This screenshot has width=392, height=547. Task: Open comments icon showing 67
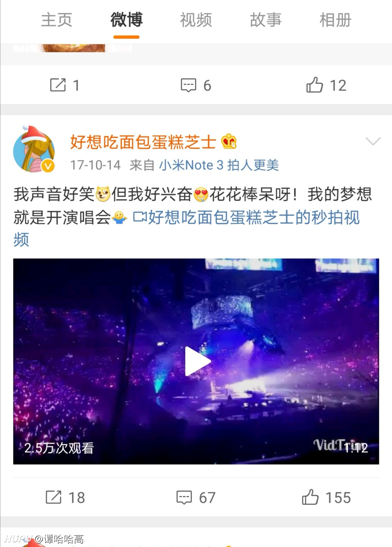[184, 497]
